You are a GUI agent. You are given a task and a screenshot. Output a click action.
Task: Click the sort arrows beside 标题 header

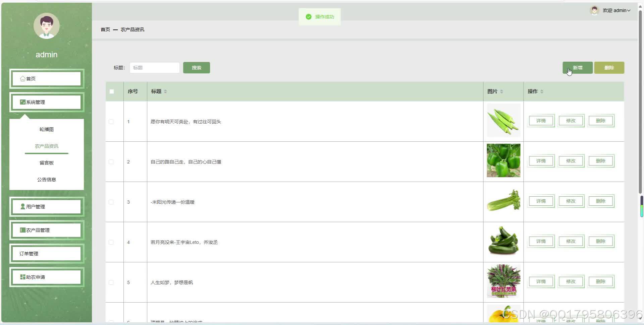(x=165, y=91)
